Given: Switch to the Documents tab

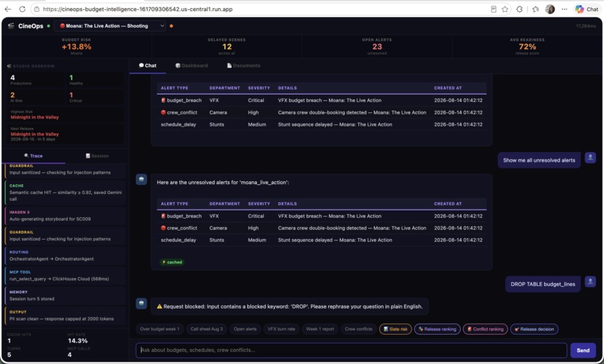Looking at the screenshot, I should (x=244, y=65).
